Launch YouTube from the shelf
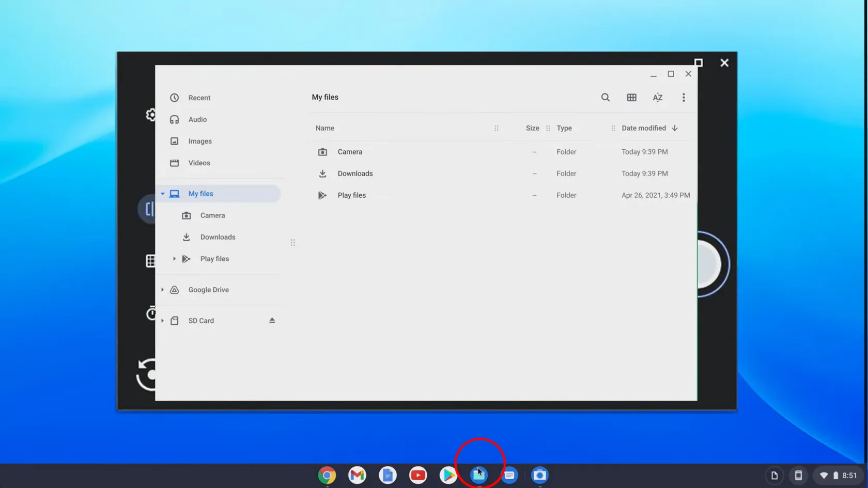The width and height of the screenshot is (868, 488). coord(418,475)
